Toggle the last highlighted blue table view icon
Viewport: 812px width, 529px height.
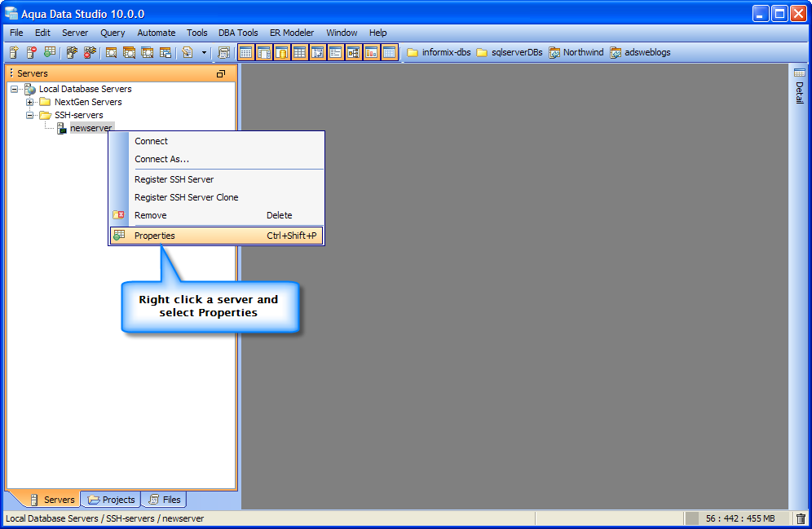390,52
